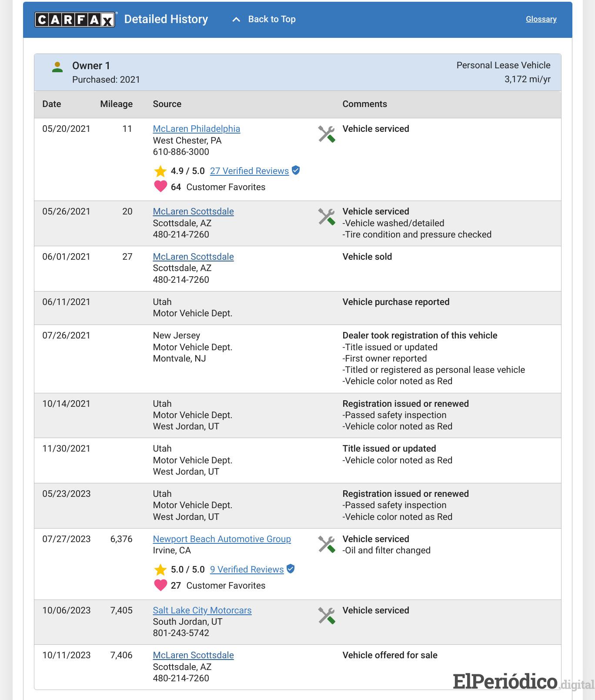Image resolution: width=595 pixels, height=700 pixels.
Task: Click date 05/23/2023
Action: 66,494
